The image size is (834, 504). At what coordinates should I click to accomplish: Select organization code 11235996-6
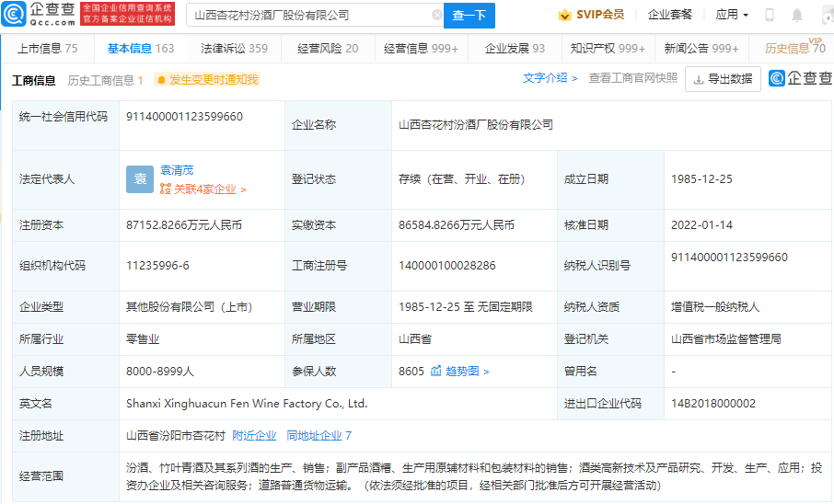[157, 266]
